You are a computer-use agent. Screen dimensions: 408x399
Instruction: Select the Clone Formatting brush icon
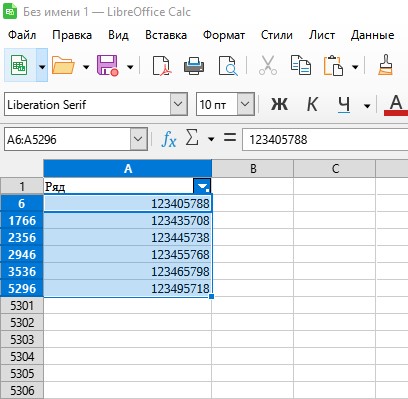[386, 65]
